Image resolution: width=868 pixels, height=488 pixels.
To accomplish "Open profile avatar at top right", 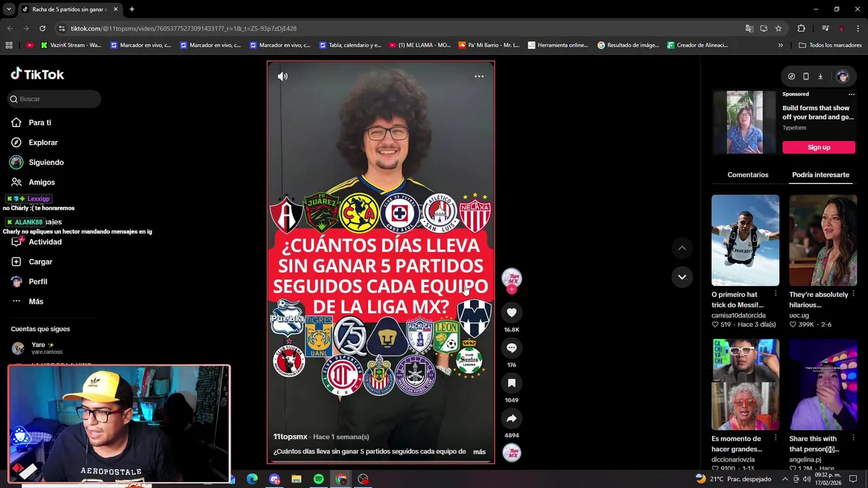I will [x=842, y=77].
